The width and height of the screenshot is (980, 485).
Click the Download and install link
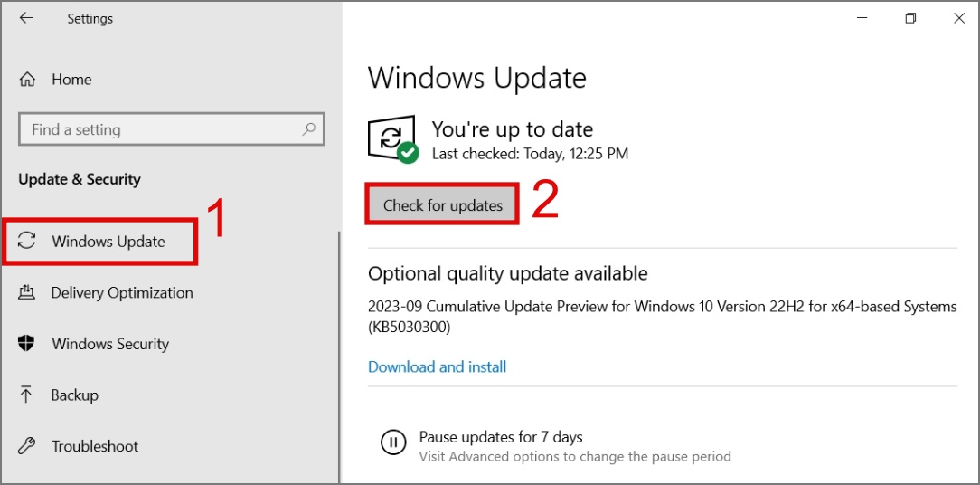[x=437, y=367]
